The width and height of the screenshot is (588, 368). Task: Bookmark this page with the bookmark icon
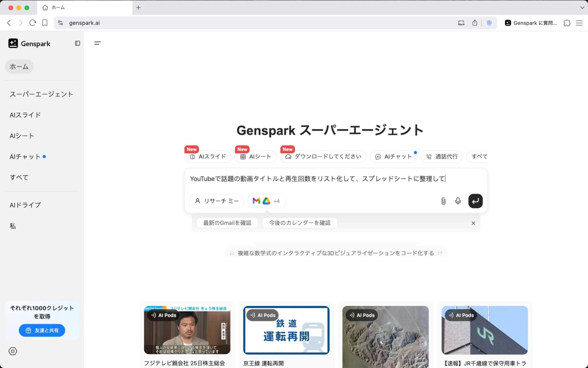[x=45, y=23]
